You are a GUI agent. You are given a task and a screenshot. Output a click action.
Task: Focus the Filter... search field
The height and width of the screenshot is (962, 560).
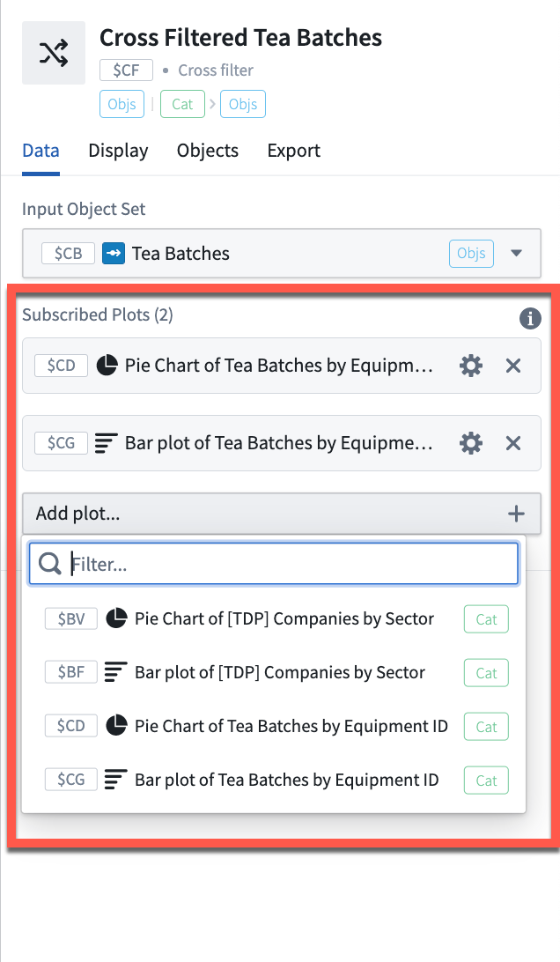pyautogui.click(x=274, y=563)
